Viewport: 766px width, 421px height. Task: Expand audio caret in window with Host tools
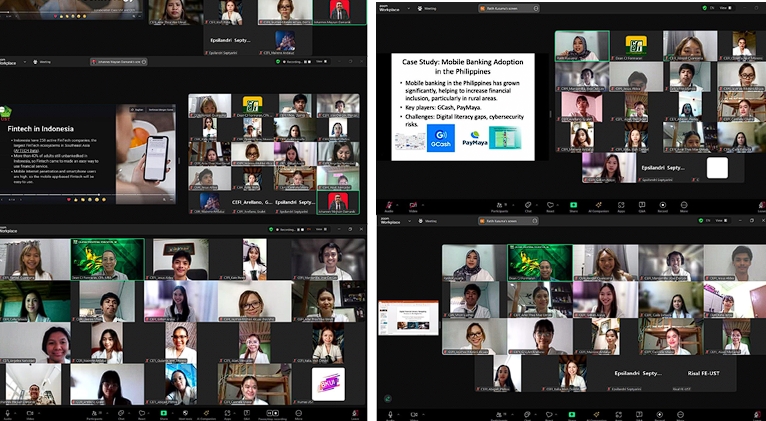pyautogui.click(x=15, y=413)
